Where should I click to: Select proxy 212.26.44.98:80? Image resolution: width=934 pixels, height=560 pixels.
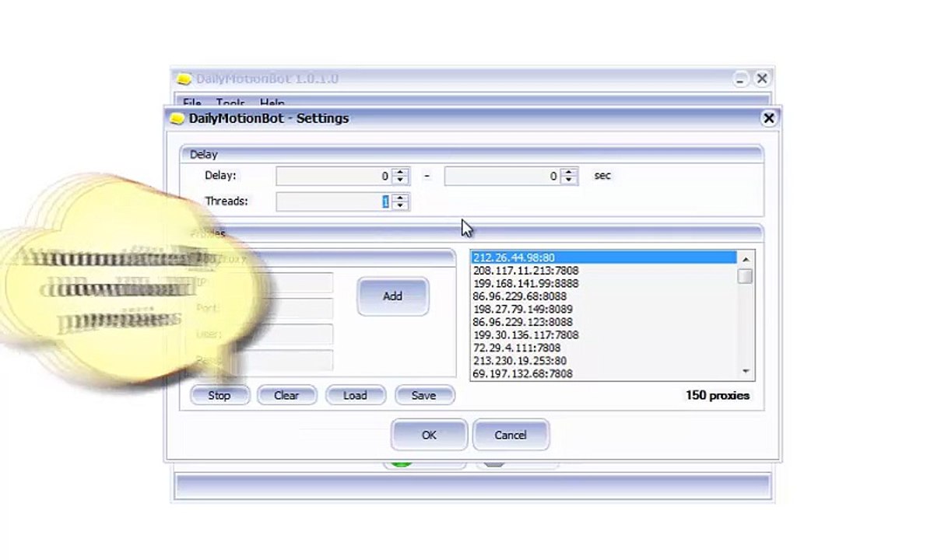tap(604, 257)
